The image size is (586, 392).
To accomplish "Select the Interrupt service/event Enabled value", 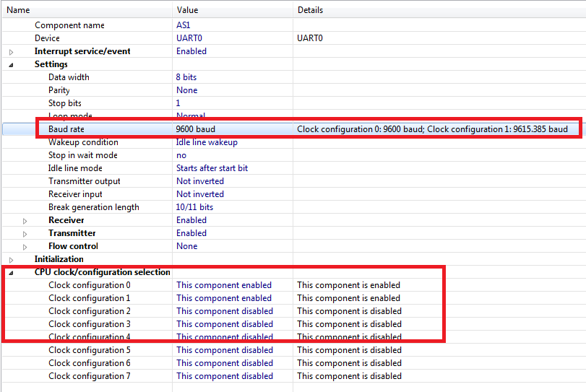I will point(191,51).
